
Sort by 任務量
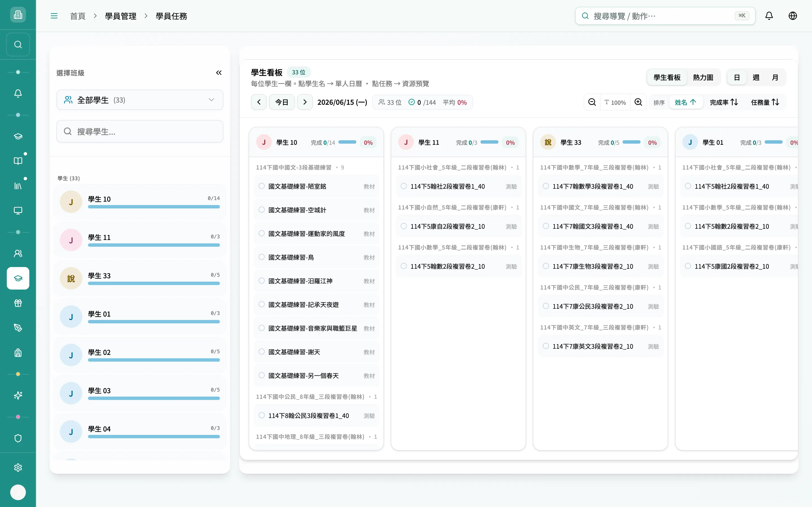point(765,102)
